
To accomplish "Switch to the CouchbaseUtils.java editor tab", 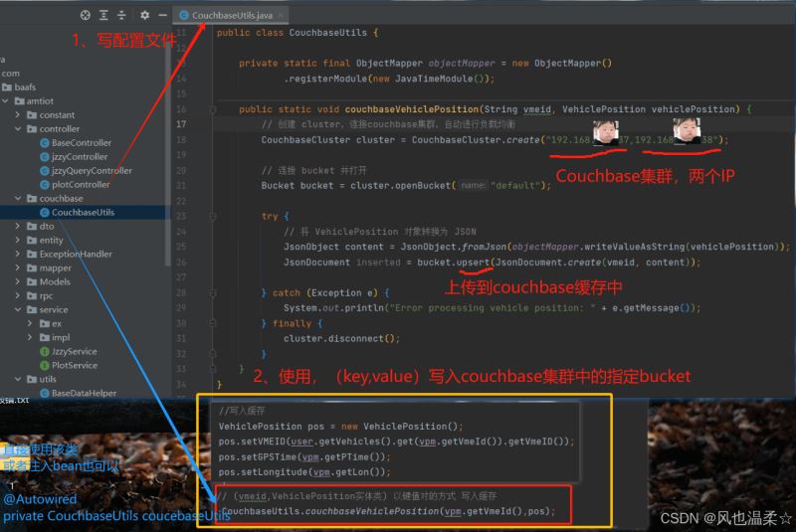I will 232,16.
